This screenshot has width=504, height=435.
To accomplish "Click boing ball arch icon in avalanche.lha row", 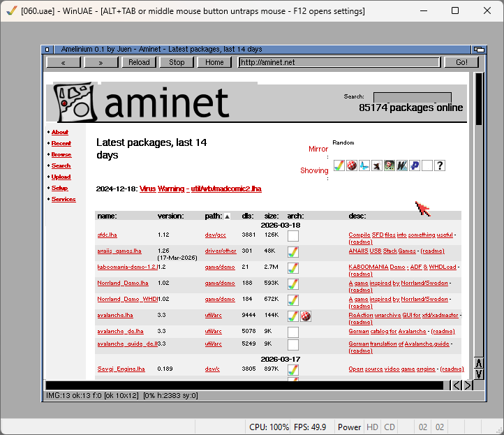I will pyautogui.click(x=306, y=316).
